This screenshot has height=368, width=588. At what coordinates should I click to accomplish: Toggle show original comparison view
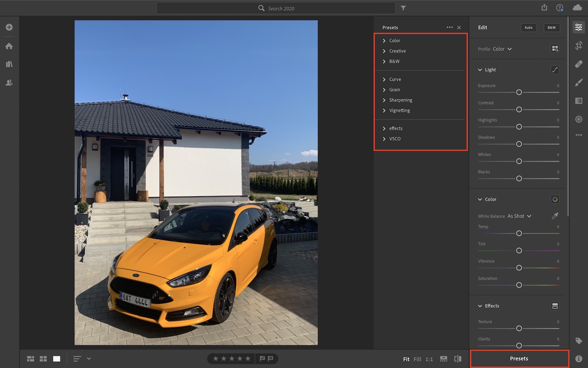click(x=457, y=359)
